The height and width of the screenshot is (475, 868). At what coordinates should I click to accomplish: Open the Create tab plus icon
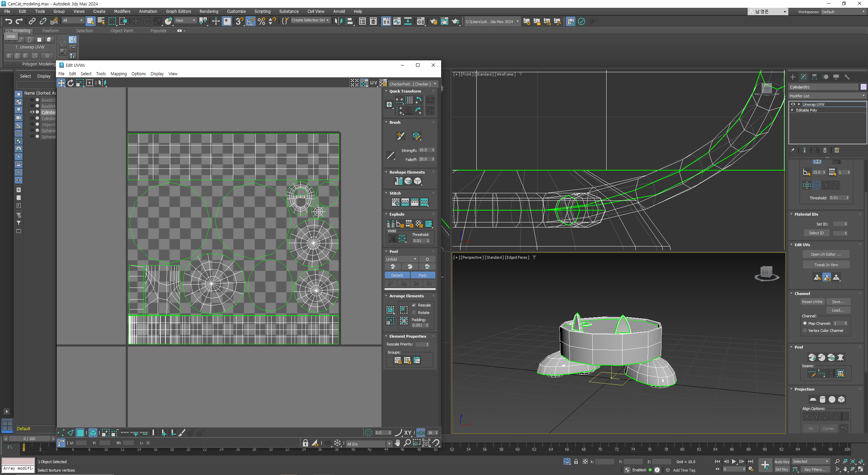(x=793, y=77)
